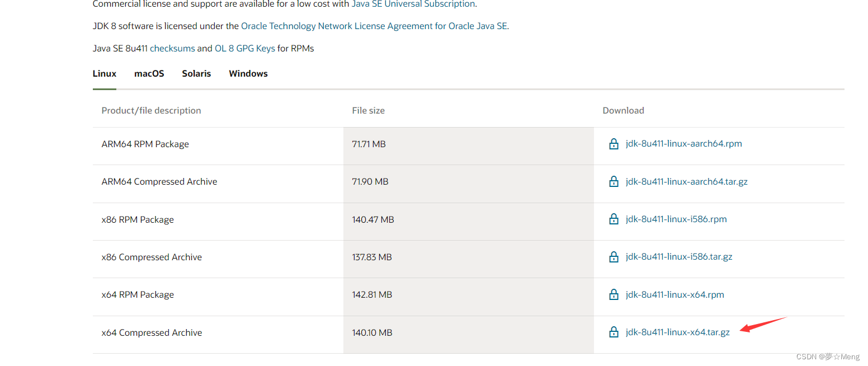Download the jdk-8u411-linux-aarch64.tar.gz archive
868x366 pixels.
687,182
